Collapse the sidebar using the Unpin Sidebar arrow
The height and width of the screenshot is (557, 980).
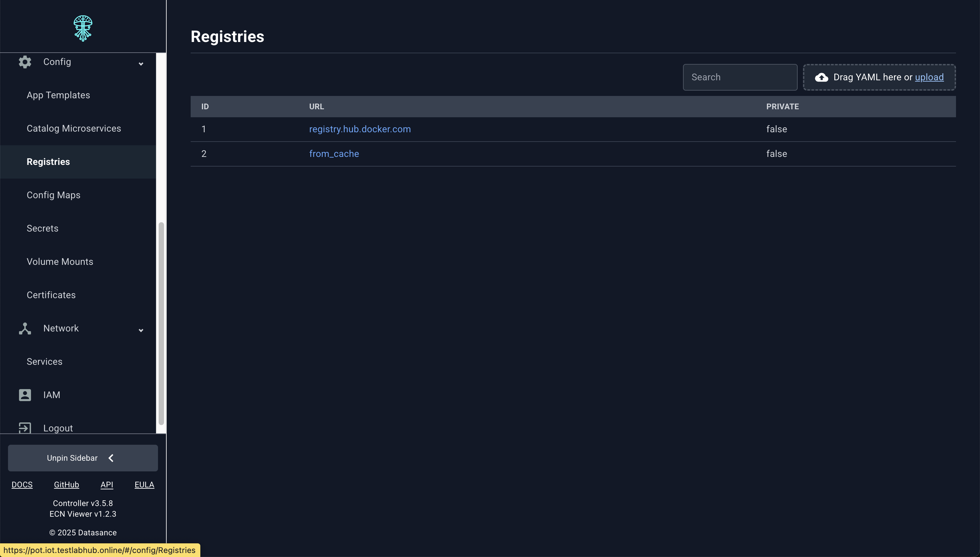coord(111,457)
